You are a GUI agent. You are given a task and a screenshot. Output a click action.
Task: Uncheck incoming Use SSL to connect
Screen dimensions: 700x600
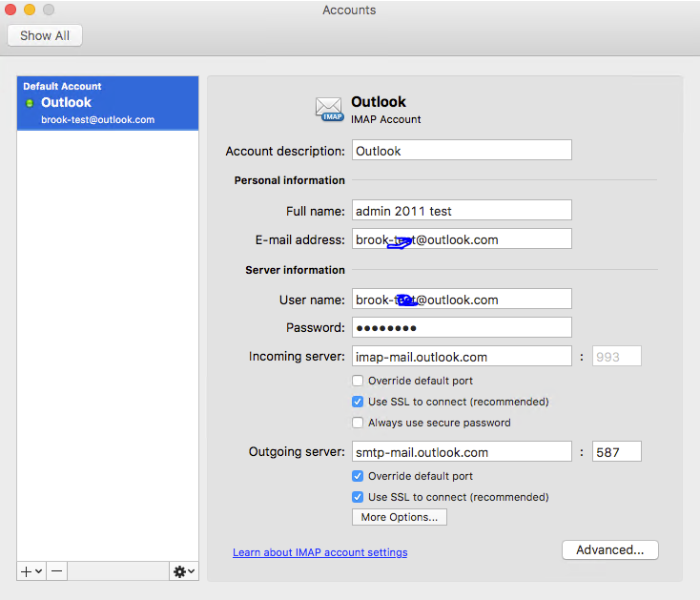click(x=358, y=402)
